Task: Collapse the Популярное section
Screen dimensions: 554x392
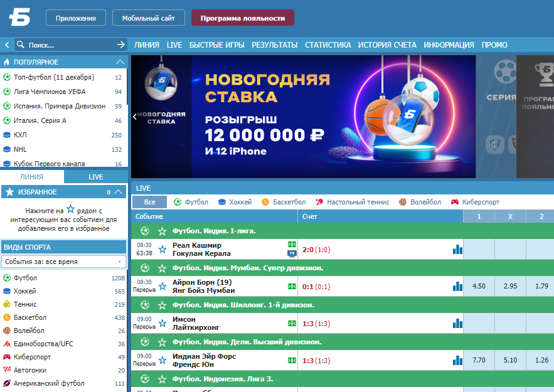Action: click(120, 62)
